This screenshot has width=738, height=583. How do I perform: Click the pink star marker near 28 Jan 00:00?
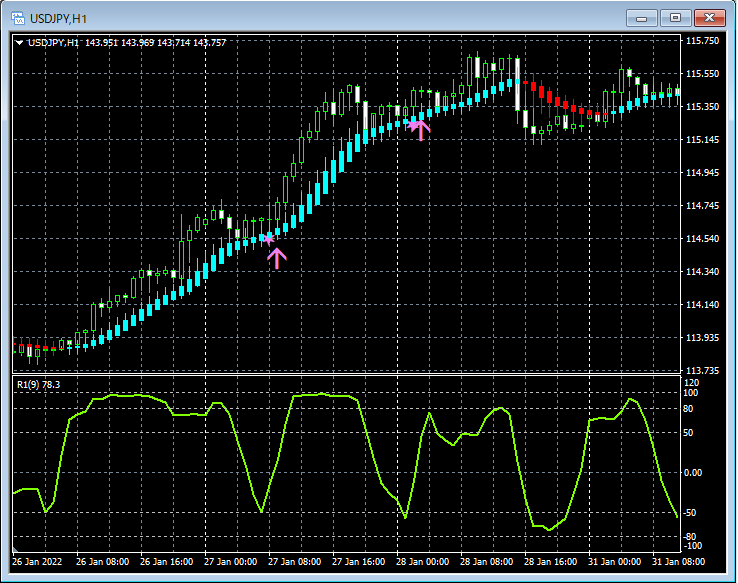[412, 125]
